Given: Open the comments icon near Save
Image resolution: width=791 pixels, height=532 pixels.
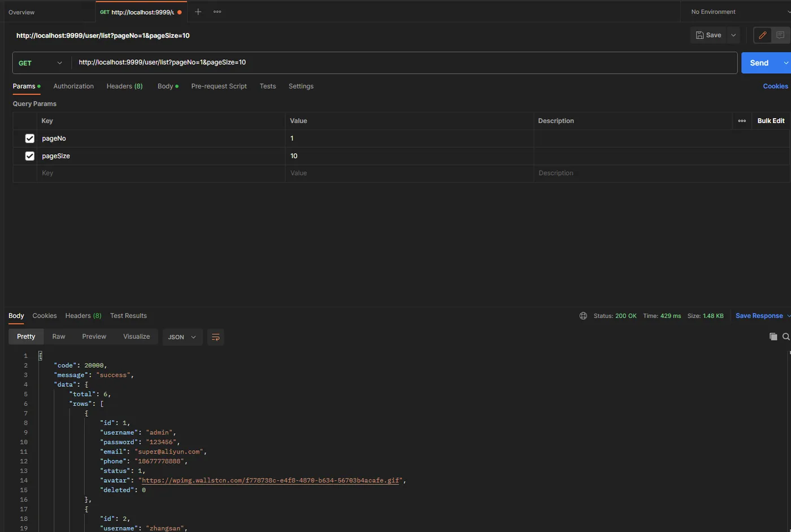Looking at the screenshot, I should 780,35.
